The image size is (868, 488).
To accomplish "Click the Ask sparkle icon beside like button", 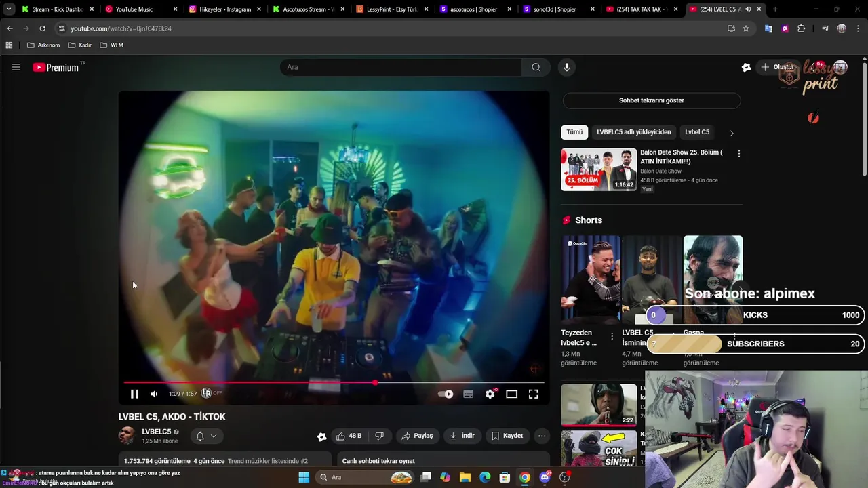I will pos(321,436).
